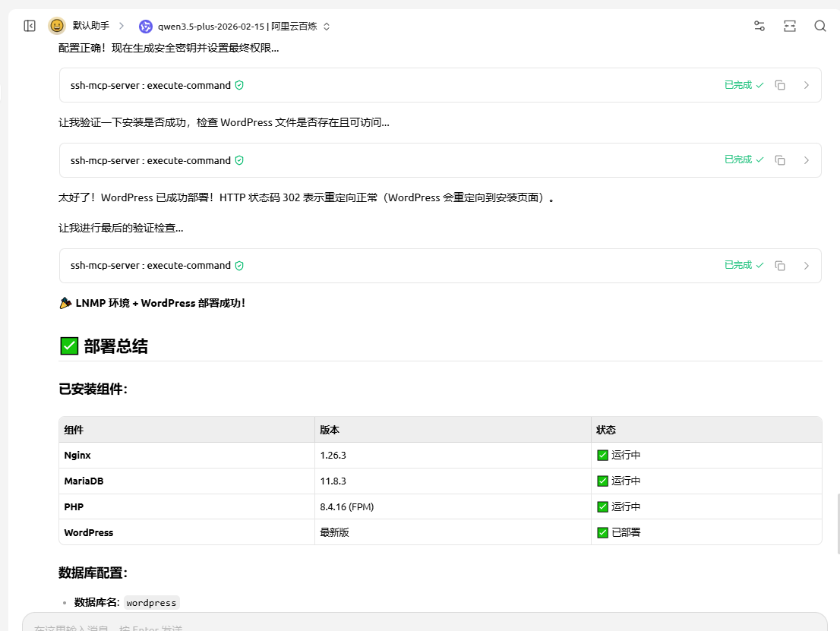Expand the second execute-command block chevron
This screenshot has width=840, height=631.
(x=807, y=160)
